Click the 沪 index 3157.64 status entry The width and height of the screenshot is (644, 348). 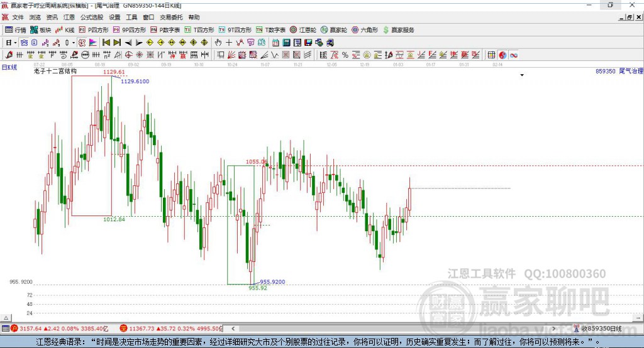pos(60,329)
